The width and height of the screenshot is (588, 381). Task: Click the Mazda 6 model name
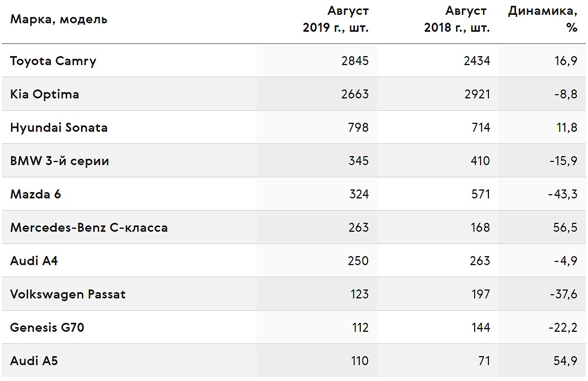(35, 194)
